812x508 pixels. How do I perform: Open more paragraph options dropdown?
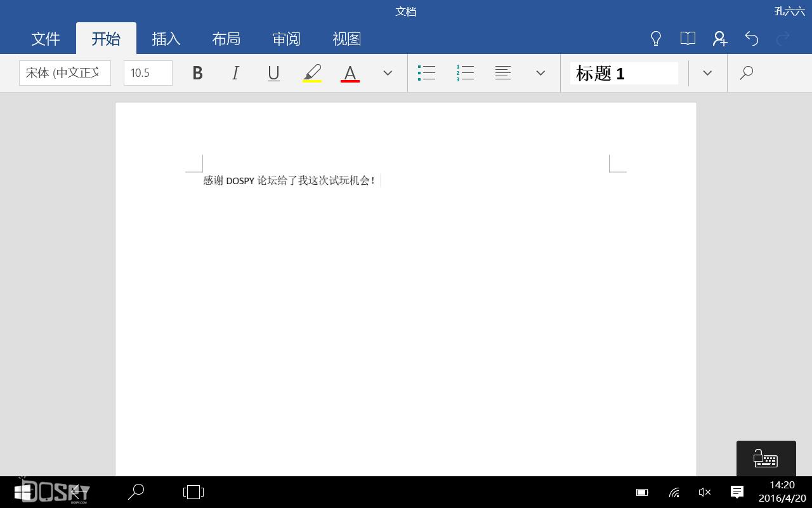coord(540,72)
